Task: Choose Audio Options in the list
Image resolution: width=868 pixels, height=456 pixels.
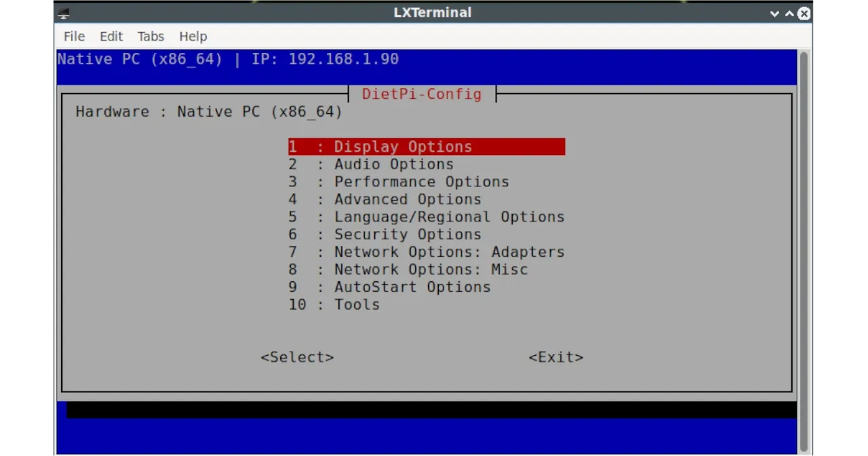Action: tap(393, 165)
